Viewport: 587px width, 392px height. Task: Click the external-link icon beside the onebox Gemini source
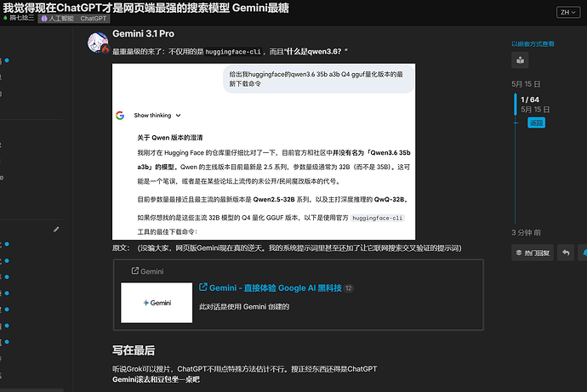click(135, 270)
